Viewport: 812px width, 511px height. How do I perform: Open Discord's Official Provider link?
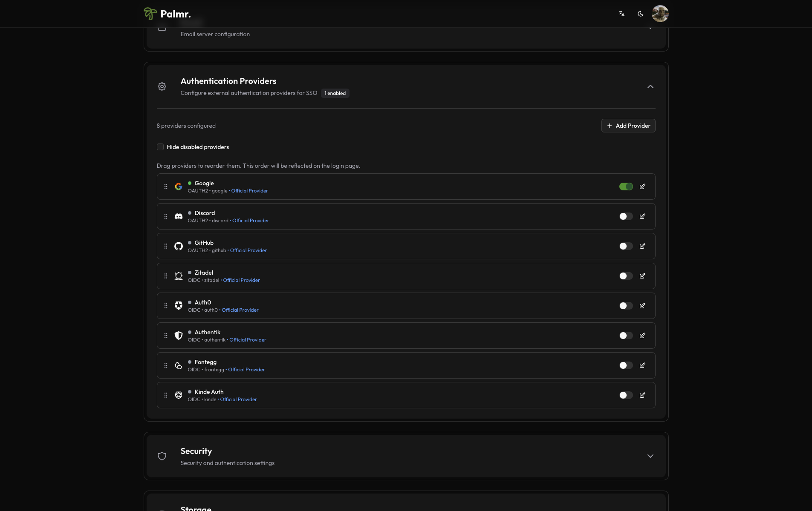(251, 221)
